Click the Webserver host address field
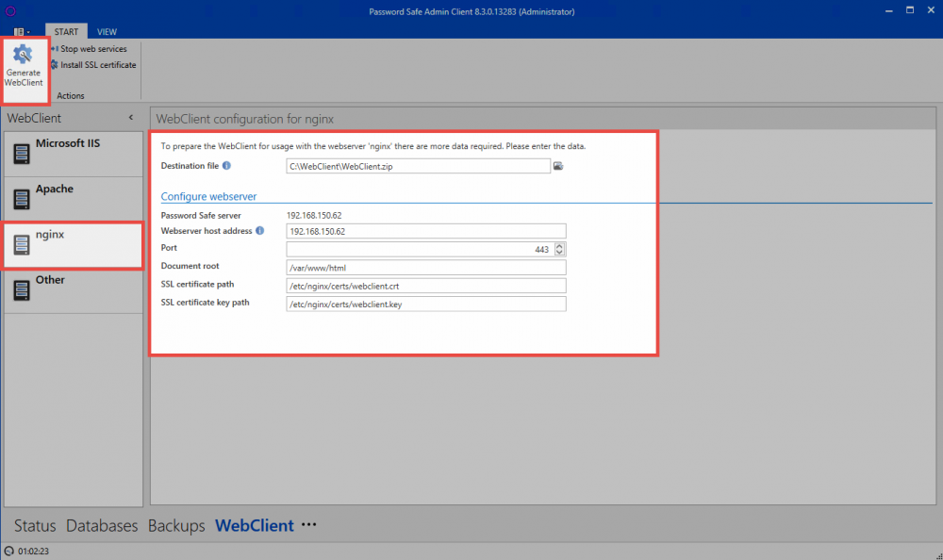The height and width of the screenshot is (560, 943). pos(426,231)
